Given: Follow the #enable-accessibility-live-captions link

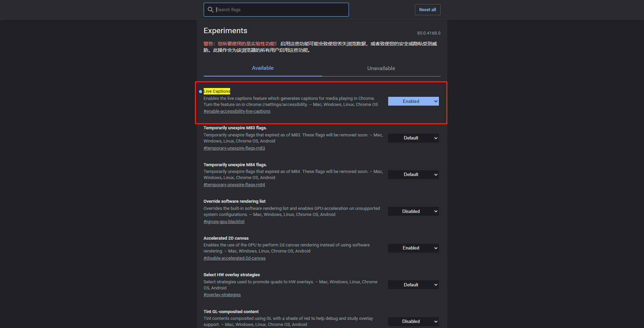Looking at the screenshot, I should pos(237,111).
